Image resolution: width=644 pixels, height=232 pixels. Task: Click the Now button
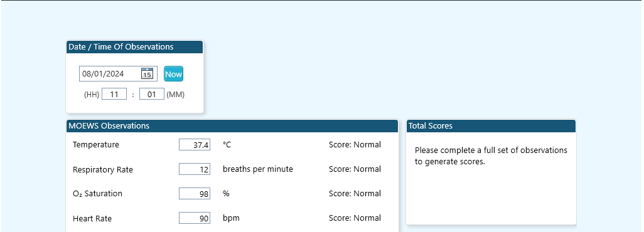pos(173,74)
